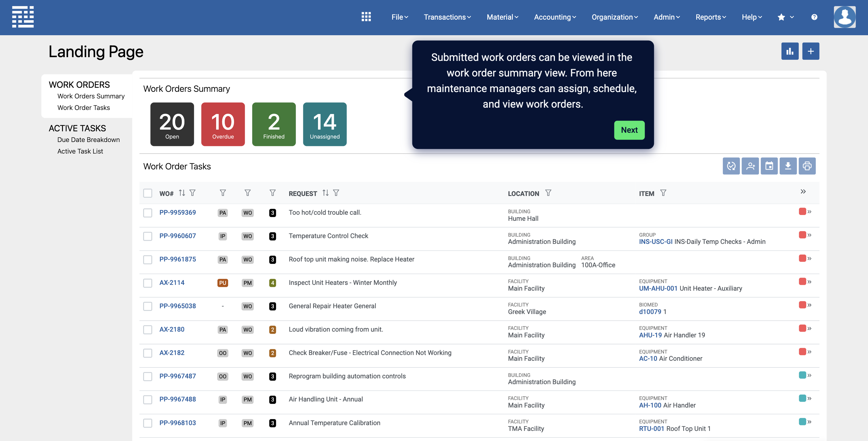Click the red Overdue count tile
The height and width of the screenshot is (441, 868).
[223, 124]
